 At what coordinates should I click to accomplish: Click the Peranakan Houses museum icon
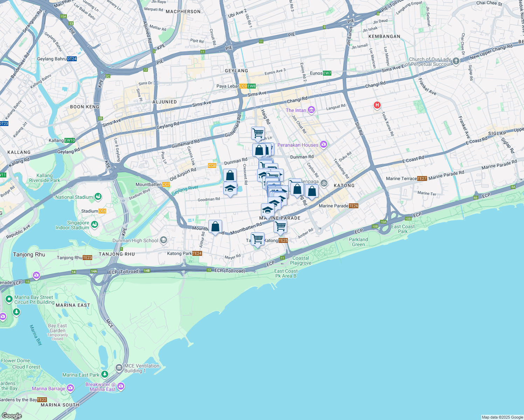tap(324, 144)
